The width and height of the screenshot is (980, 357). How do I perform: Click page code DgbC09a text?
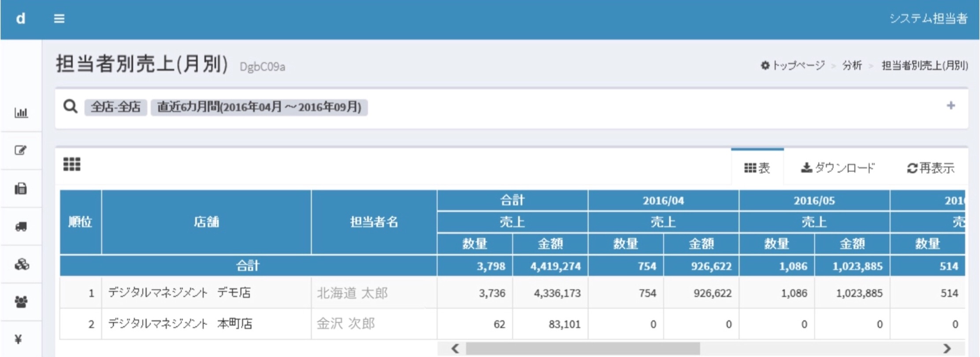tap(262, 67)
